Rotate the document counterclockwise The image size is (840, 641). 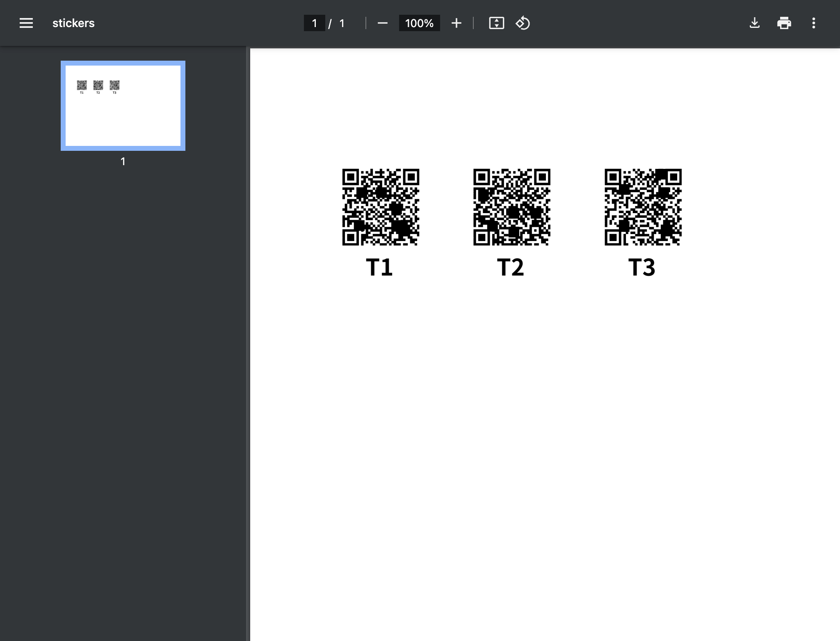click(523, 23)
